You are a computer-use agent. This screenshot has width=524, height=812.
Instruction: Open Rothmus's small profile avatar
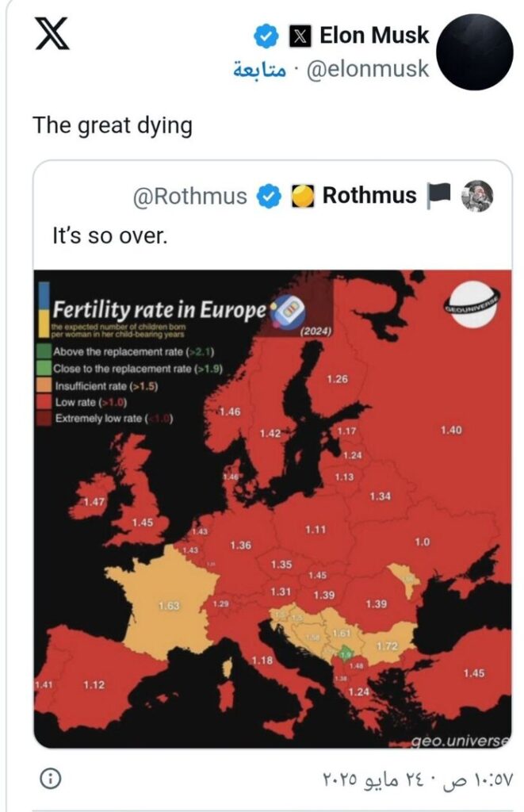point(477,196)
